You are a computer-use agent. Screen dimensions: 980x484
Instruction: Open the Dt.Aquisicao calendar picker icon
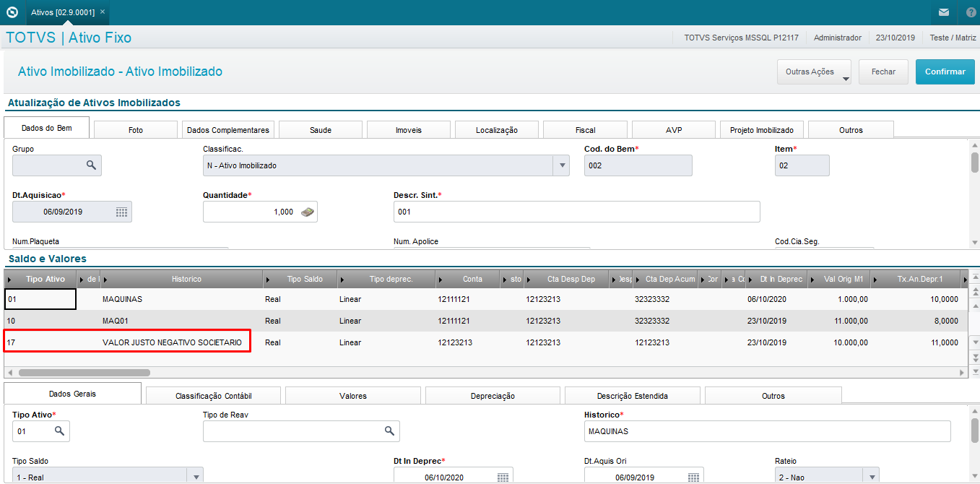(121, 212)
